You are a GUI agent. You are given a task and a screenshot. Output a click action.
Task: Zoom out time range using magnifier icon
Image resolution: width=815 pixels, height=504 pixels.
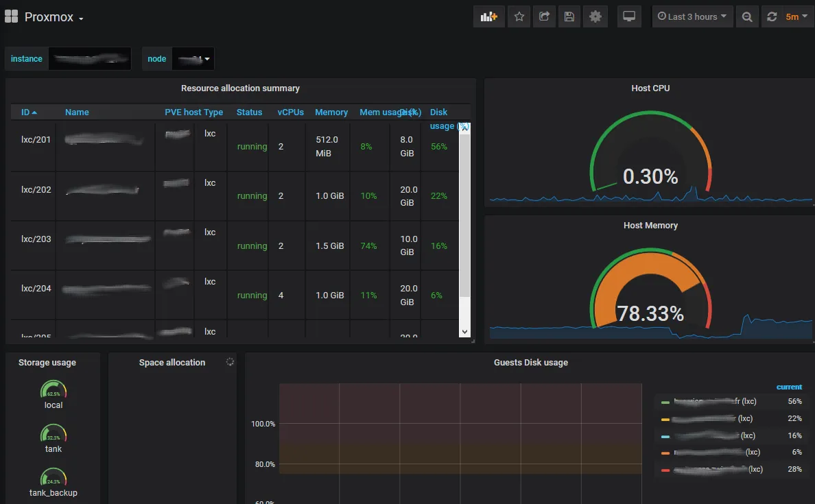pyautogui.click(x=747, y=16)
